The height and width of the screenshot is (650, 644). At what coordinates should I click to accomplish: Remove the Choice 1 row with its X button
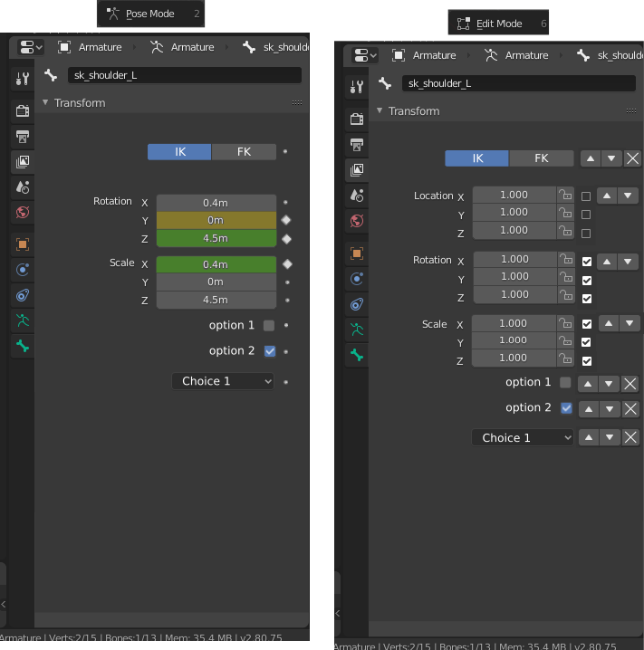(x=630, y=437)
